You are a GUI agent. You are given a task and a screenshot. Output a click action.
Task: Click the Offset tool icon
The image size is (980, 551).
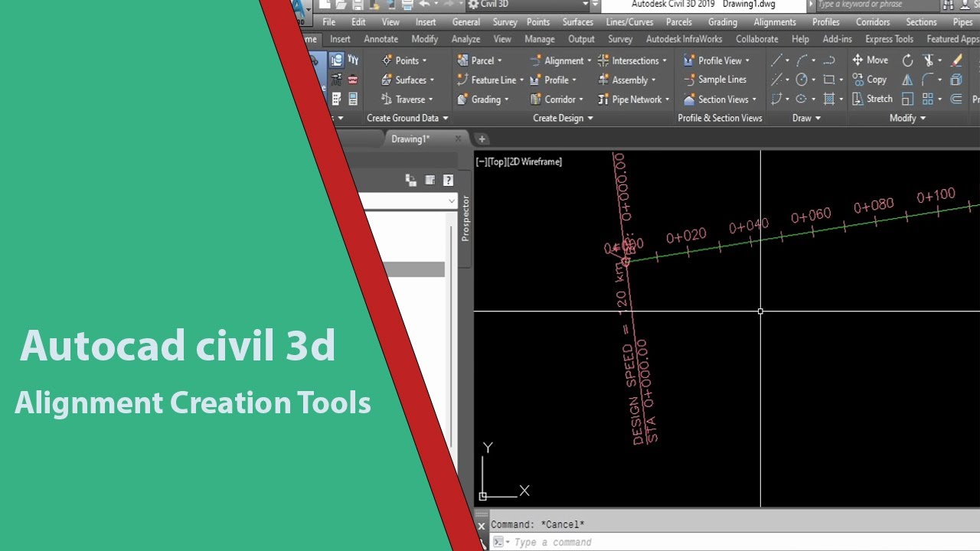[956, 99]
